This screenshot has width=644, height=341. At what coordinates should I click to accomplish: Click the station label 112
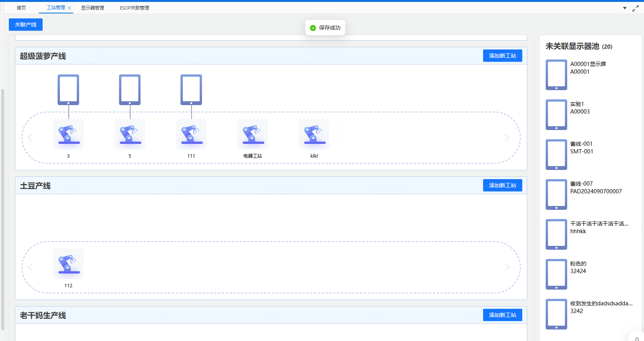(x=68, y=286)
